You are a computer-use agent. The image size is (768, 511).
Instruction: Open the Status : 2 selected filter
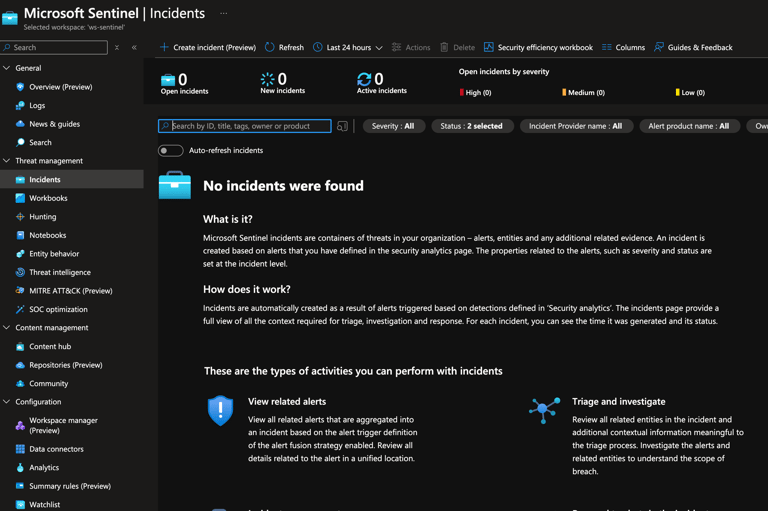pyautogui.click(x=472, y=126)
